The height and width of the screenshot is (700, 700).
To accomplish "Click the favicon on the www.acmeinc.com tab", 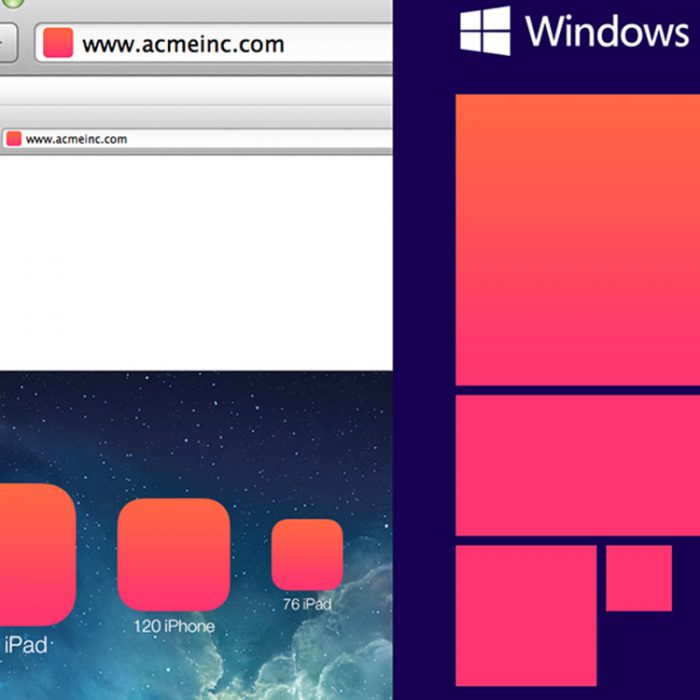I will [14, 139].
